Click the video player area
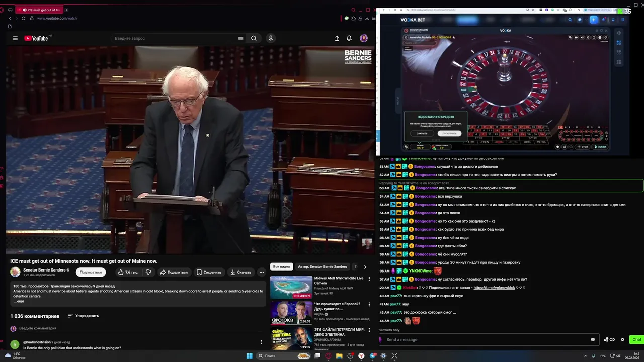Viewport: 644px width, 362px height. click(x=190, y=150)
